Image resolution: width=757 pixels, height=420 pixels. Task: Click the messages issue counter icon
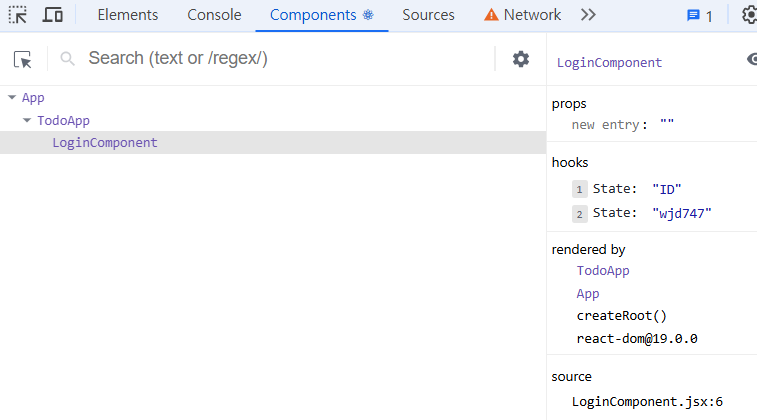point(699,15)
